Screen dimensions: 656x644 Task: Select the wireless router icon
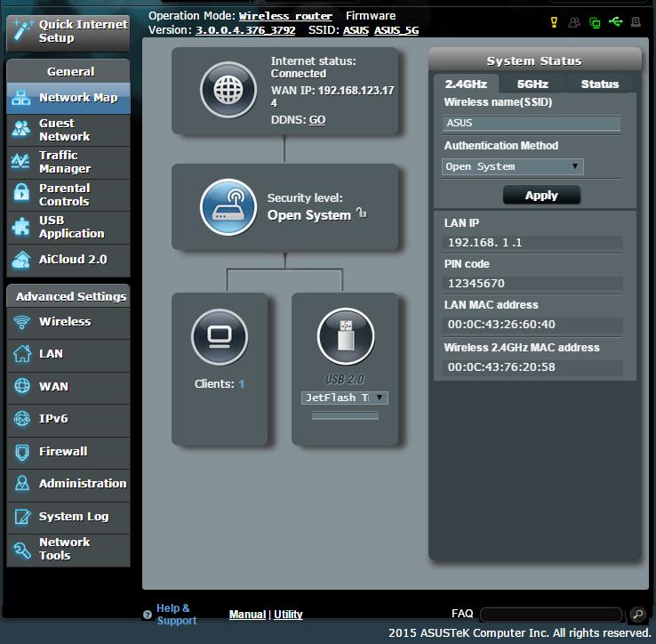tap(228, 207)
